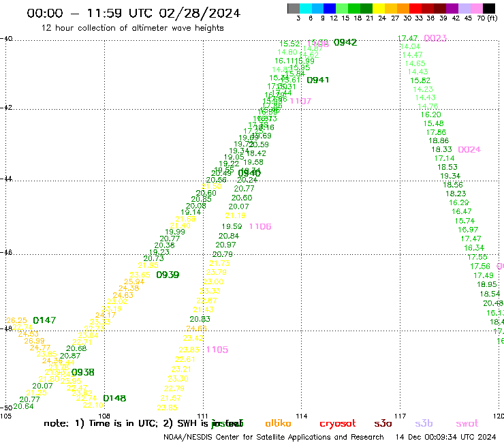
Task: Click the wave height value 24.66
Action: coord(196,329)
